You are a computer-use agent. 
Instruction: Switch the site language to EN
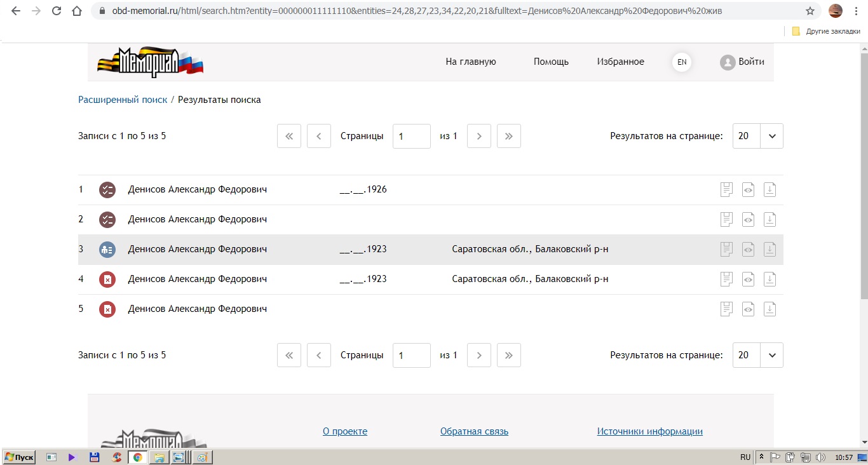682,62
